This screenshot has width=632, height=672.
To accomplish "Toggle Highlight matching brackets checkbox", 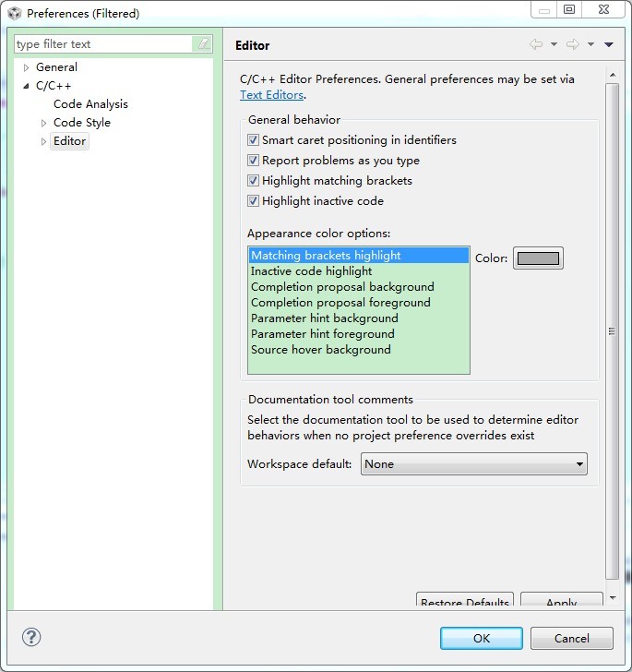I will [x=253, y=180].
